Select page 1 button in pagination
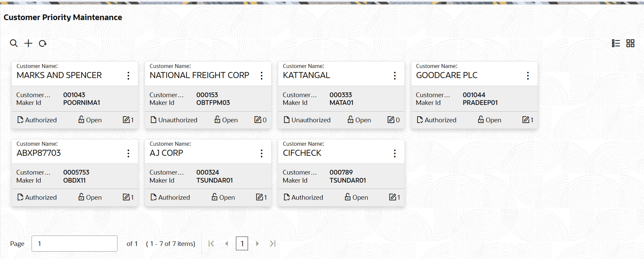This screenshot has width=644, height=259. point(242,244)
